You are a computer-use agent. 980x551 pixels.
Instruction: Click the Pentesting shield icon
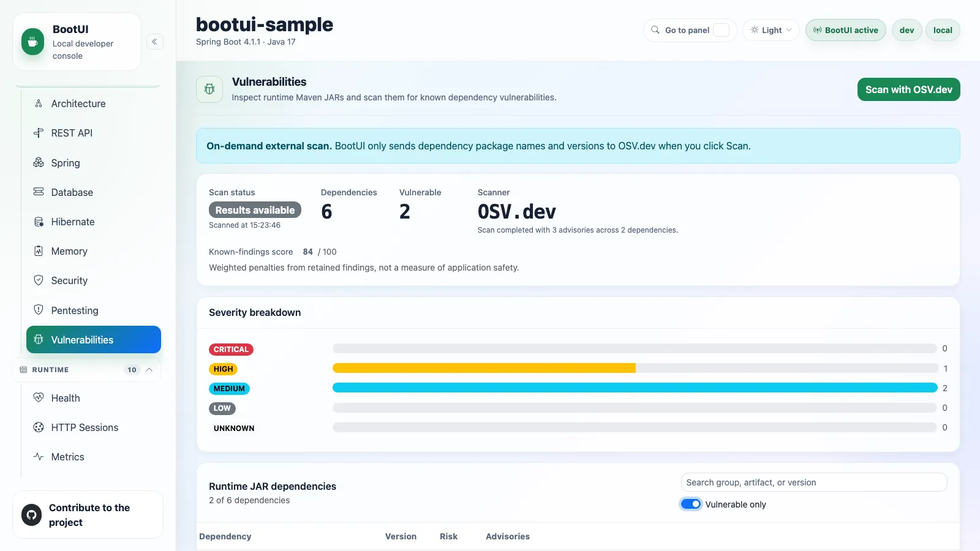tap(39, 310)
